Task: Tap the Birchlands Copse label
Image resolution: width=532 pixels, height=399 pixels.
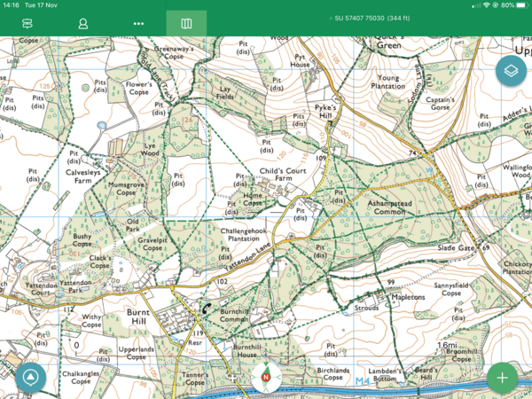Action: coord(332,374)
